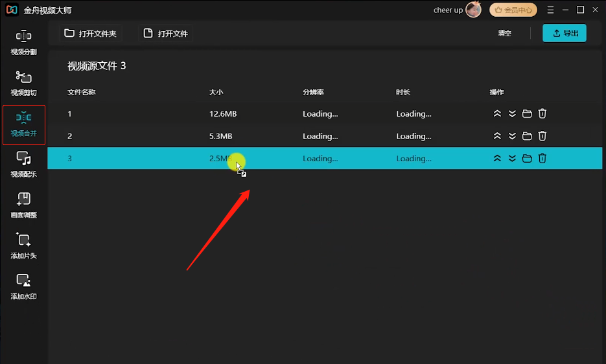Click the 清空 clear list button
Viewport: 606px width, 364px height.
coord(504,33)
